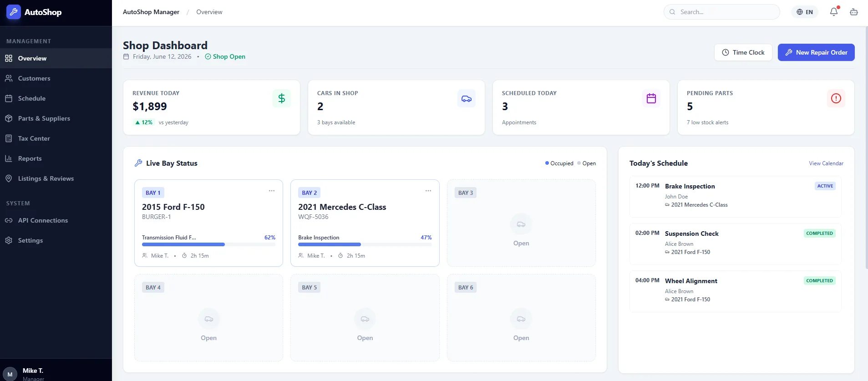Screen dimensions: 868x381
Task: Click the Reports bar chart icon
Action: point(9,158)
